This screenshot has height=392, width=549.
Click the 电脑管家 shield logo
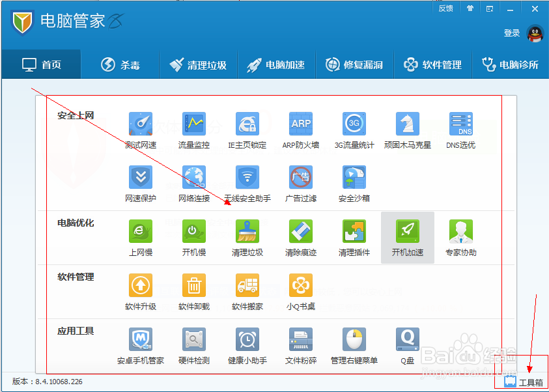click(22, 22)
